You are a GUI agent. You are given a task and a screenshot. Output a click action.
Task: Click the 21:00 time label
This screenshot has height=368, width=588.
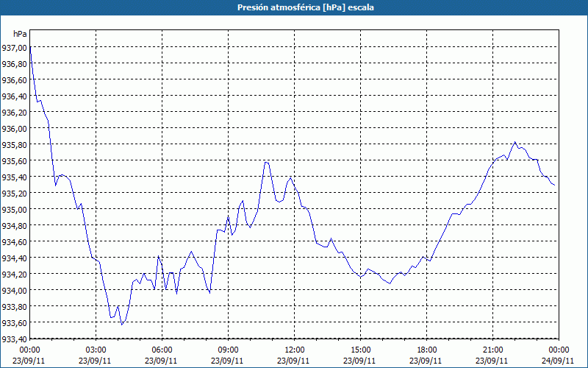492,350
